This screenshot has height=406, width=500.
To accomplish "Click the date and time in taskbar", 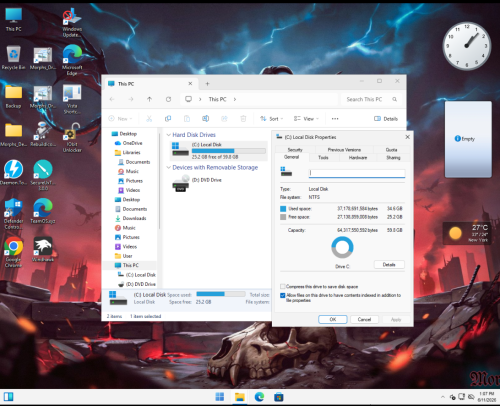I will pos(487,397).
